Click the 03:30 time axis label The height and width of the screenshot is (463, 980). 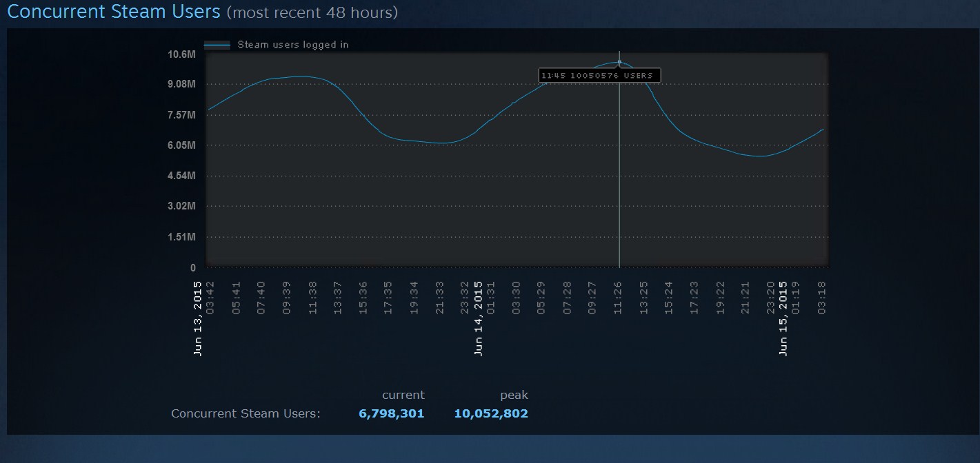tap(517, 297)
